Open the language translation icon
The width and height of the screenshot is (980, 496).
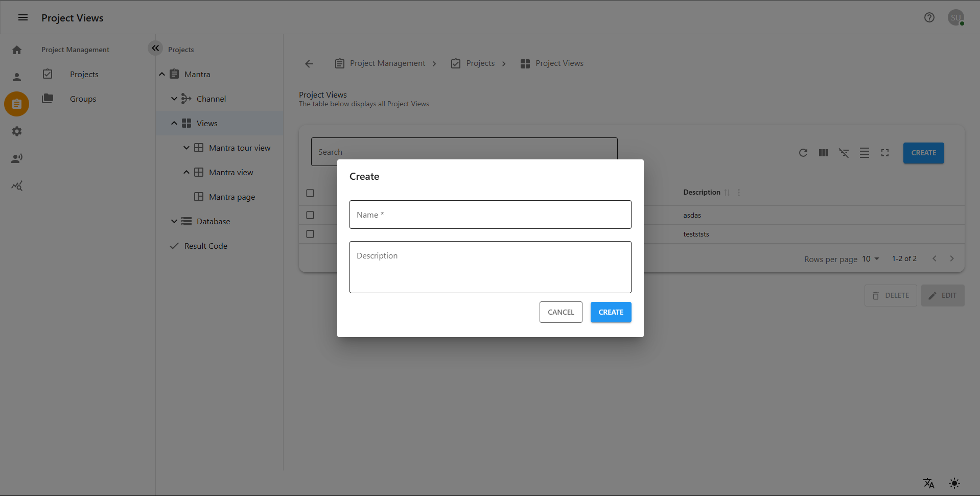(x=928, y=483)
